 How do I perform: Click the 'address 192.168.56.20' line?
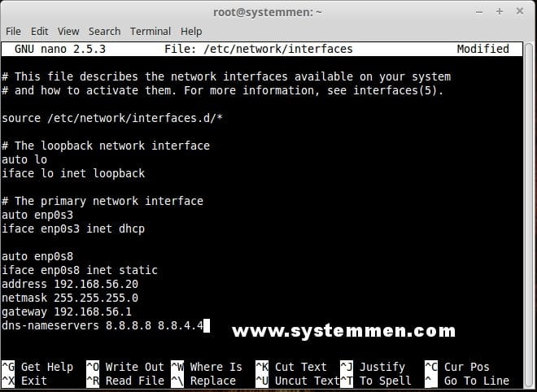tap(70, 284)
